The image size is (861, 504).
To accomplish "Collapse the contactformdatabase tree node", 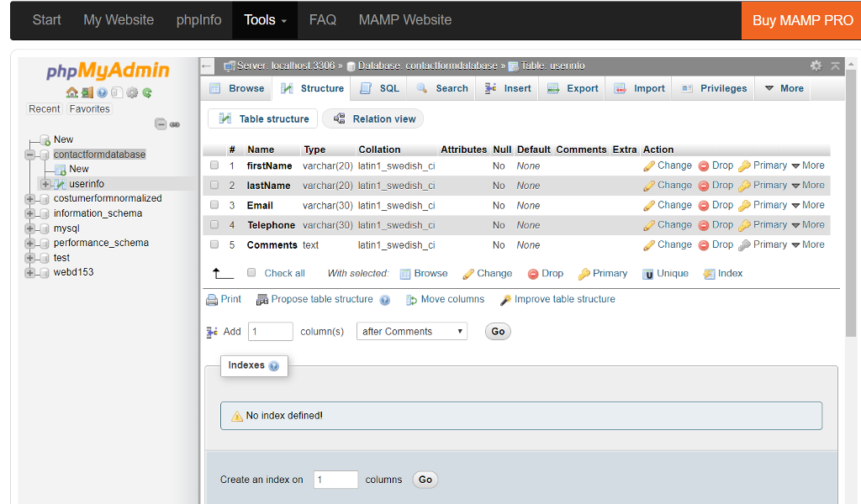I will pos(29,155).
